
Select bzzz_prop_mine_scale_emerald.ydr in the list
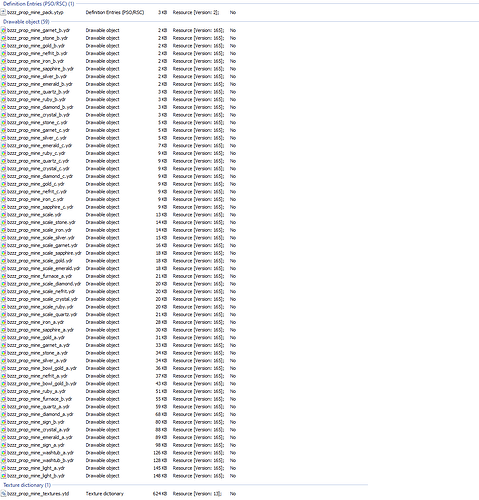coord(44,269)
